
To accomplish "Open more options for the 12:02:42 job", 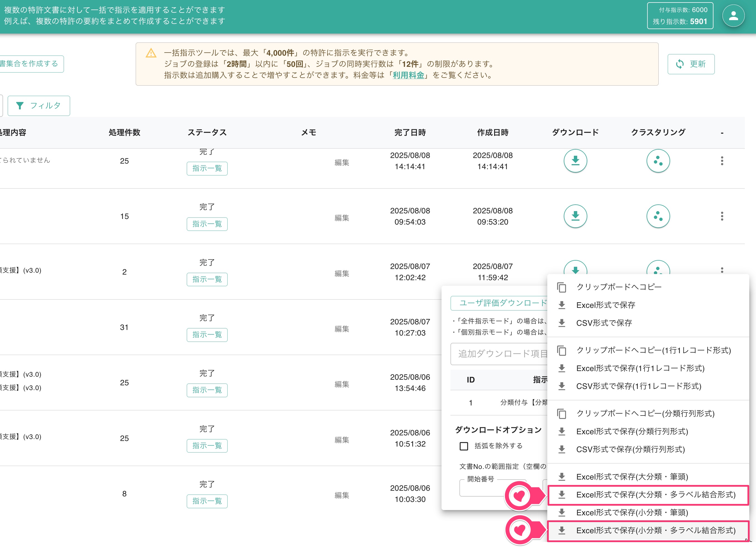I will [722, 270].
